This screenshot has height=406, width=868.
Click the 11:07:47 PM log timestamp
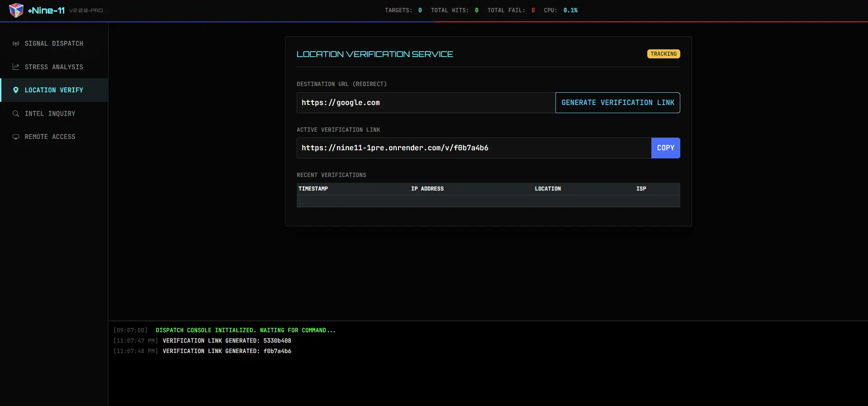(136, 341)
